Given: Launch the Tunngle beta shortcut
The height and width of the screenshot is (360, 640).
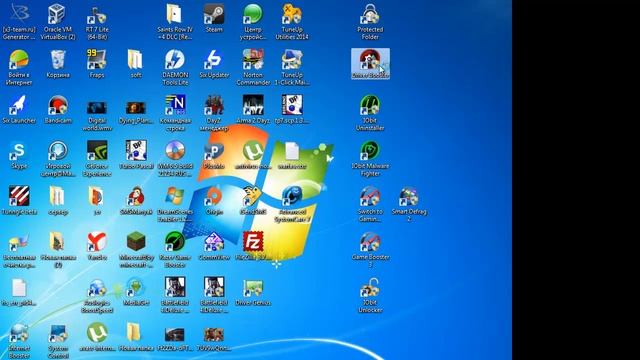Looking at the screenshot, I should pyautogui.click(x=19, y=200).
